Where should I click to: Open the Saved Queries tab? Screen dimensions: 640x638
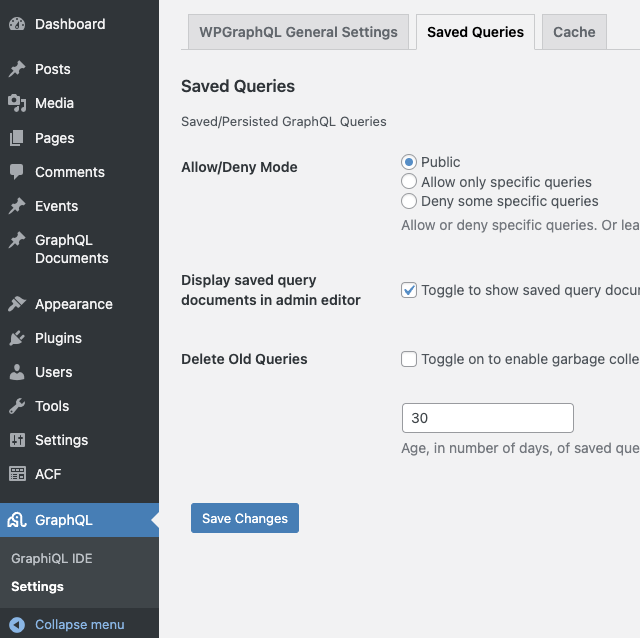tap(476, 32)
